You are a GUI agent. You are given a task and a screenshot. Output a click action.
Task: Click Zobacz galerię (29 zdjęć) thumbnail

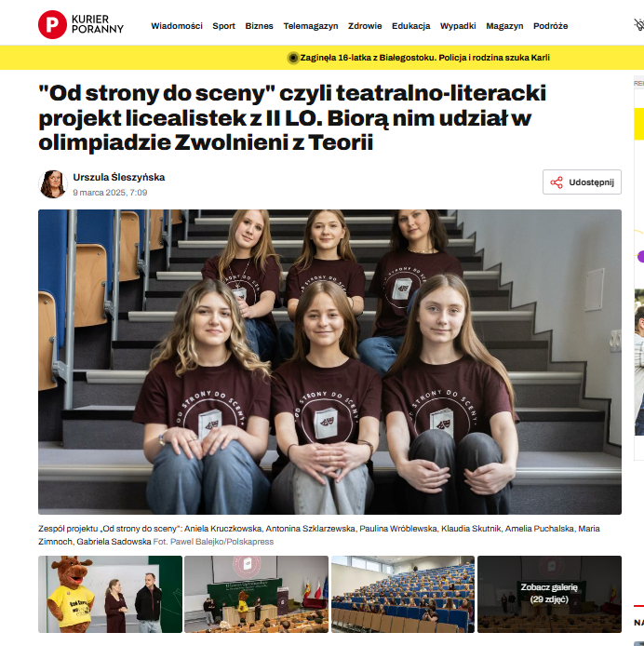(x=549, y=594)
